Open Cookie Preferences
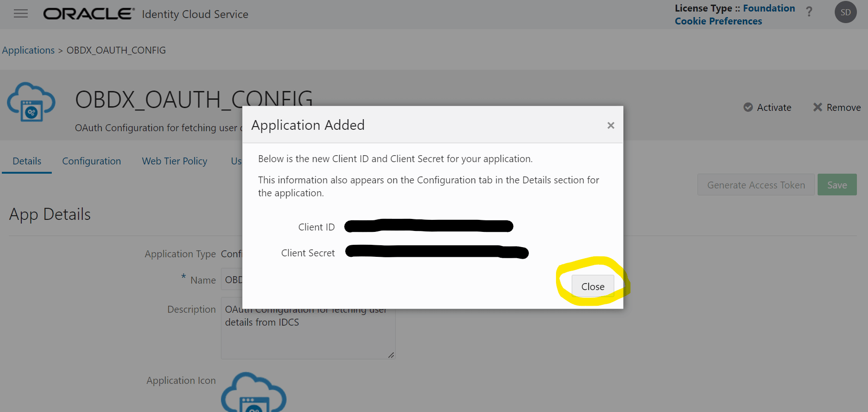Image resolution: width=868 pixels, height=412 pixels. point(718,21)
